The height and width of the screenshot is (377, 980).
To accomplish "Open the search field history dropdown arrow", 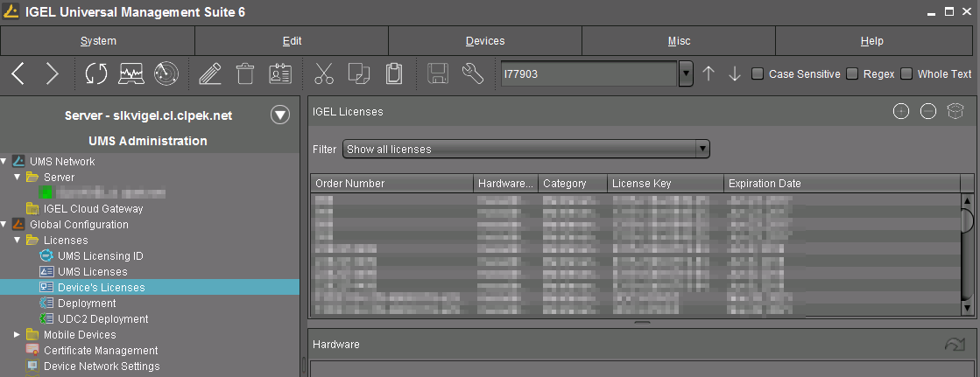I will 686,73.
